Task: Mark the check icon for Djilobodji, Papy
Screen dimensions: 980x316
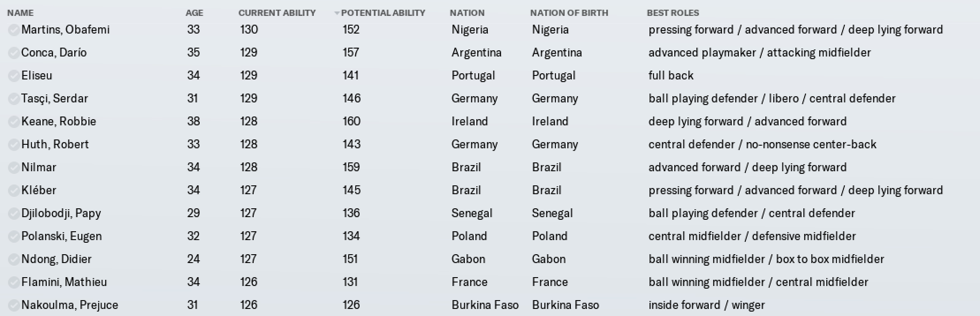Action: click(14, 214)
